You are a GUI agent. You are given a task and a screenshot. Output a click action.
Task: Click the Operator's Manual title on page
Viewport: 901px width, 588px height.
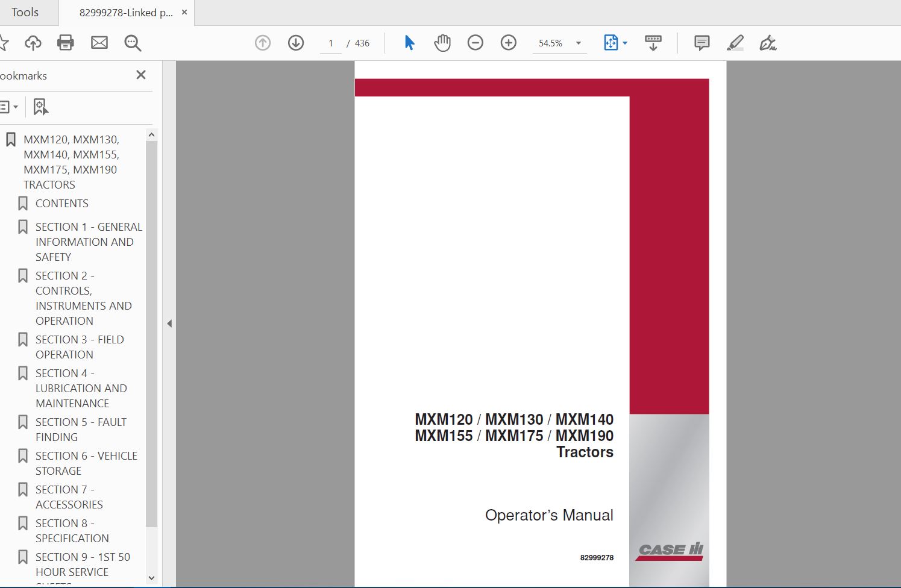(549, 515)
